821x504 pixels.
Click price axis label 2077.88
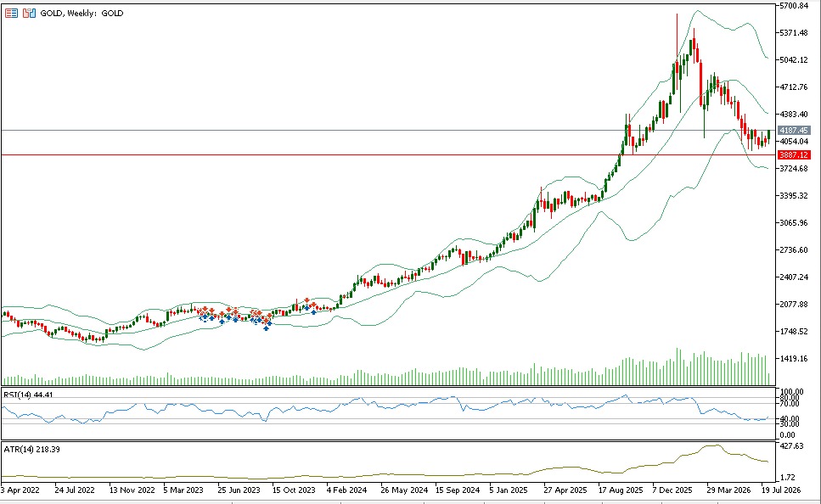(x=794, y=304)
